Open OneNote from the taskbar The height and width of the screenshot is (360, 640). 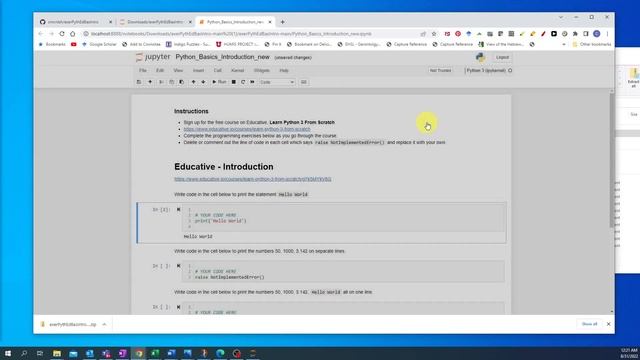tap(122, 353)
